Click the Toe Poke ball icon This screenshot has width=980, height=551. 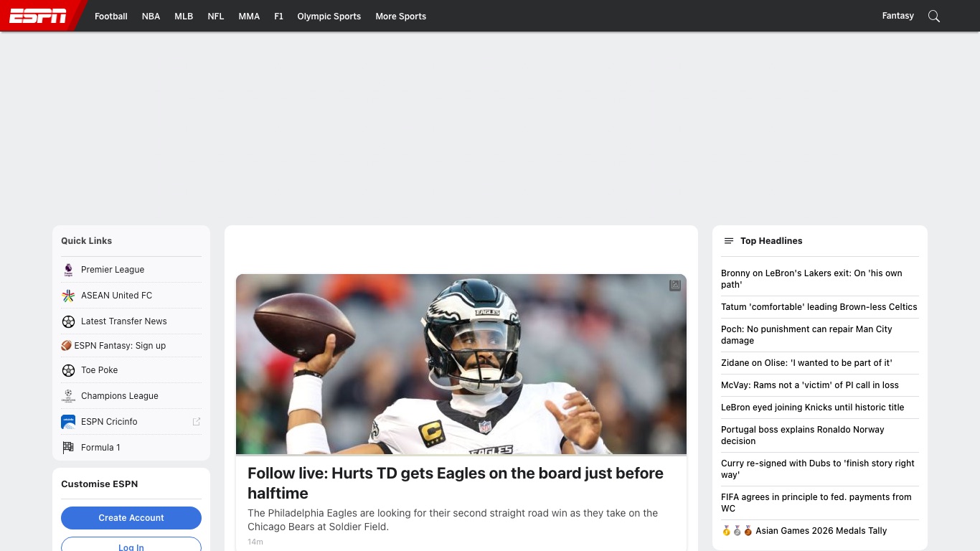68,370
